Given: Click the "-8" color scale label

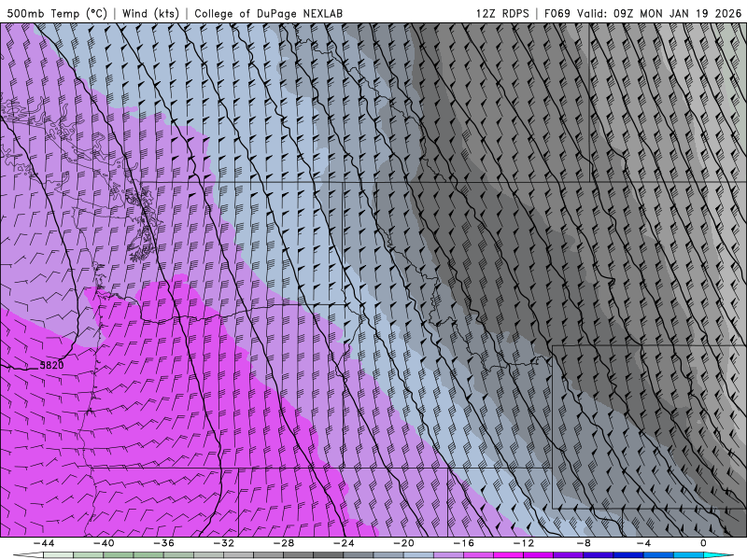Looking at the screenshot, I should click(584, 543).
